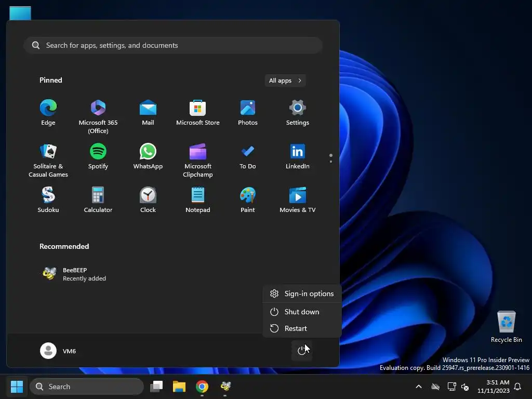This screenshot has height=399, width=532.
Task: Launch Movies & TV
Action: tap(298, 200)
